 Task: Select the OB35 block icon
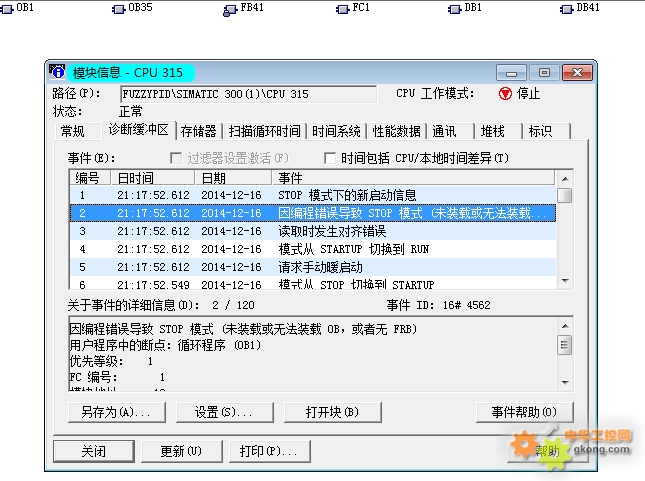(x=118, y=8)
